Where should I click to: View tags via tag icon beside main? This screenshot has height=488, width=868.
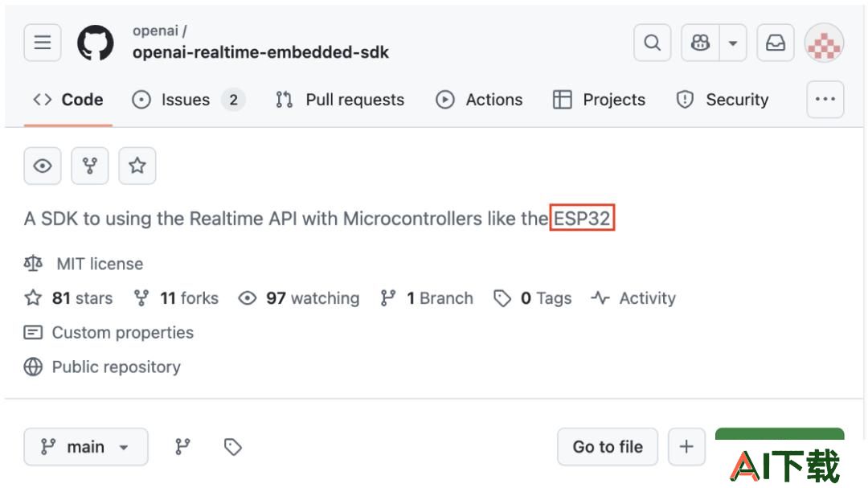click(232, 446)
